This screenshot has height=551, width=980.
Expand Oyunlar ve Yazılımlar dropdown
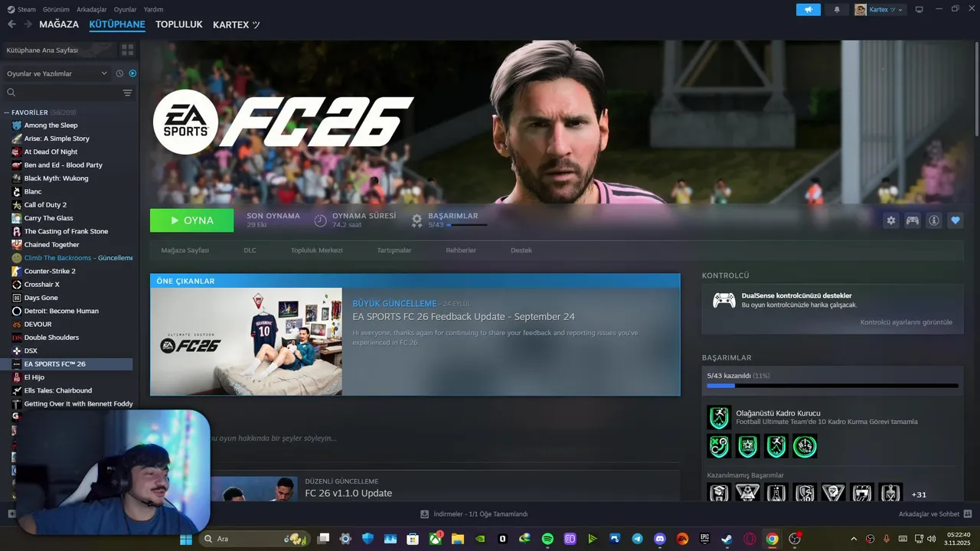pos(57,73)
